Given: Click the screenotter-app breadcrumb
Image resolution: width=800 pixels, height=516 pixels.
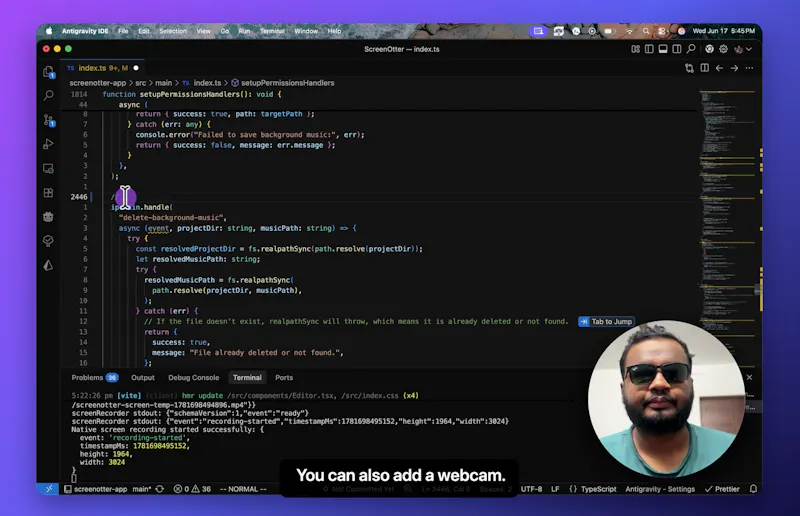Looking at the screenshot, I should click(x=97, y=83).
